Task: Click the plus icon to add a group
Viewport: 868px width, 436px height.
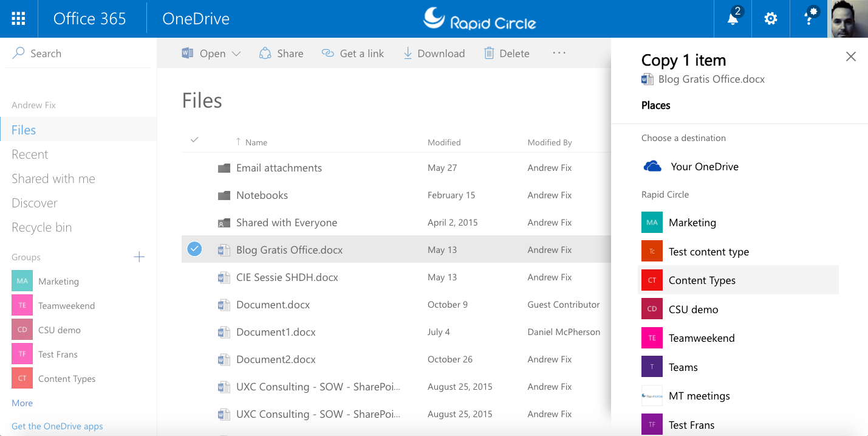Action: point(139,257)
